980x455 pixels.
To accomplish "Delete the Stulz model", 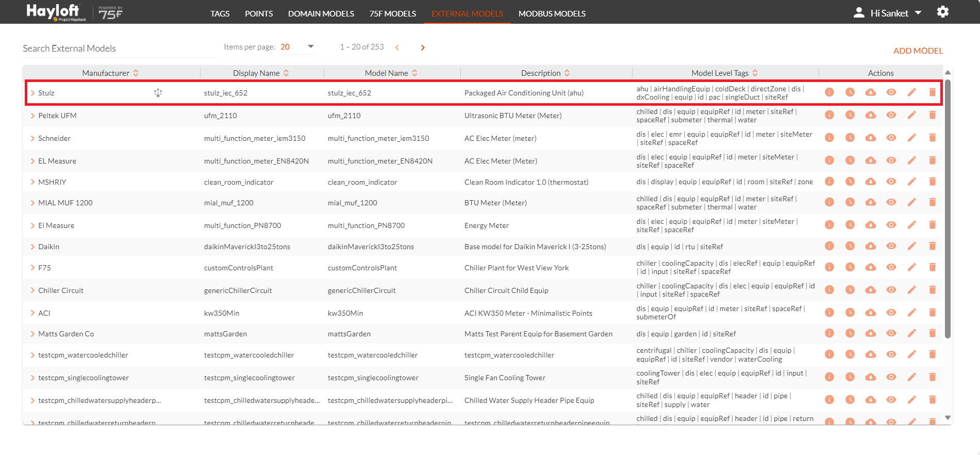I will tap(932, 92).
